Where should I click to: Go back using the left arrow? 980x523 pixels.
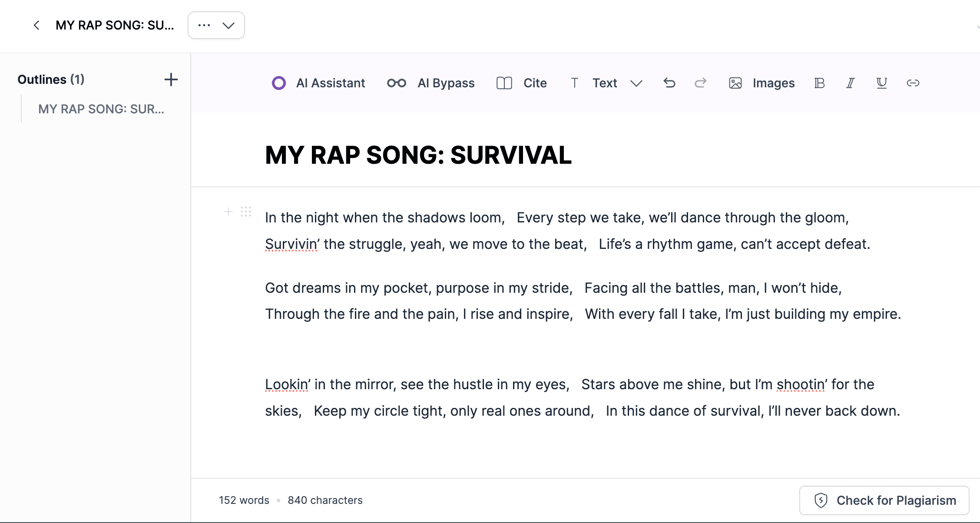(36, 25)
